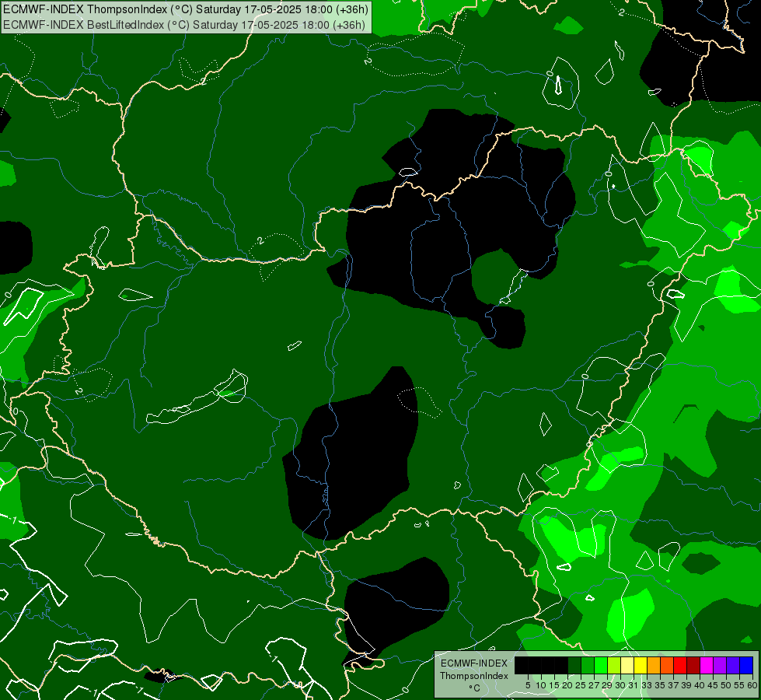Select the orange 33–35 legend swatch
The height and width of the screenshot is (700, 761).
coord(654,665)
